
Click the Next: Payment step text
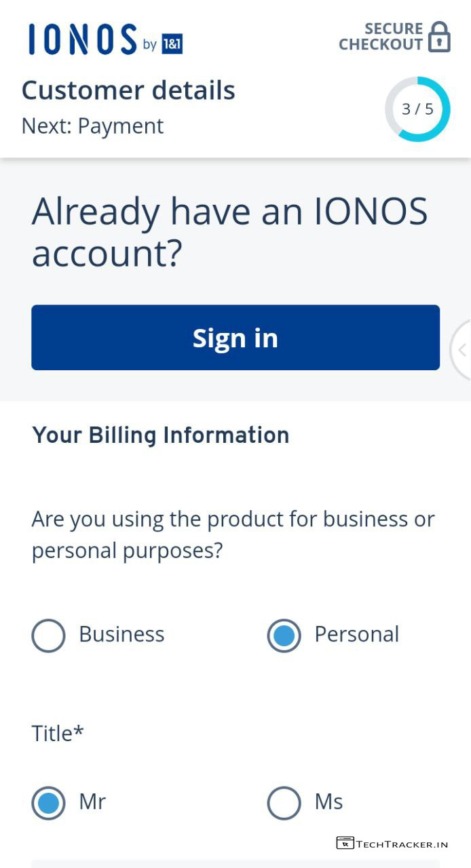pos(92,126)
